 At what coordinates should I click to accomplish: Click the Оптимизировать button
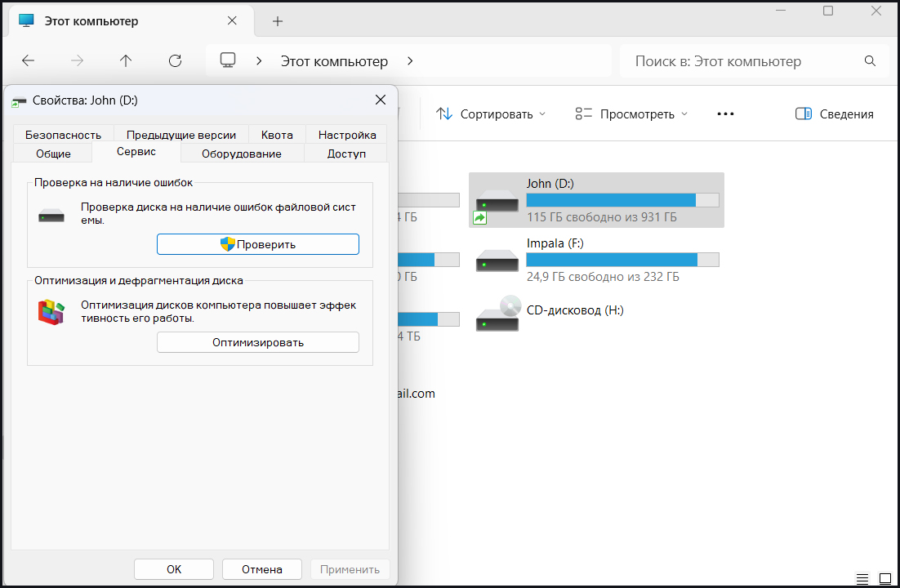pos(258,342)
